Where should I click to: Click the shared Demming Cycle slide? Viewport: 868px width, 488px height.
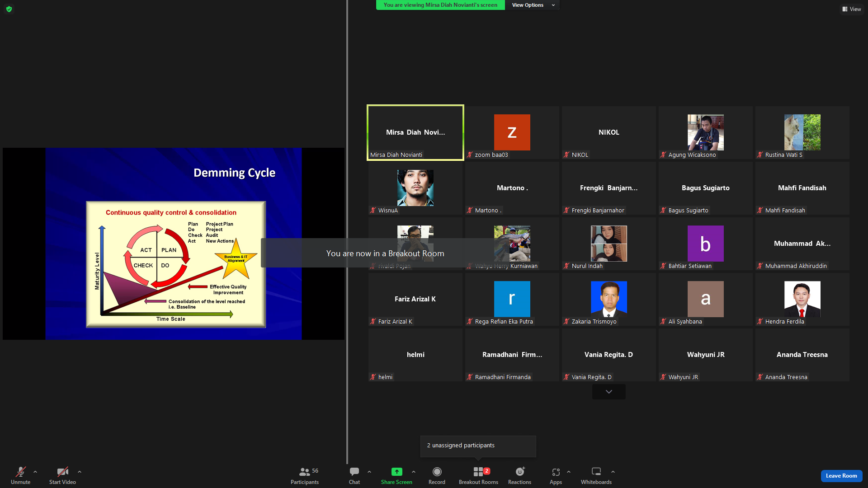point(174,244)
